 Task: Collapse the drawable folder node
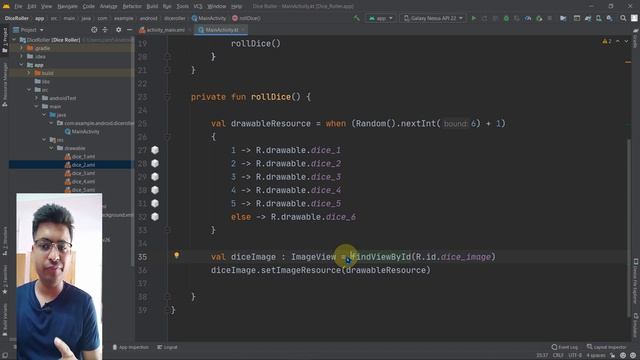(x=51, y=148)
